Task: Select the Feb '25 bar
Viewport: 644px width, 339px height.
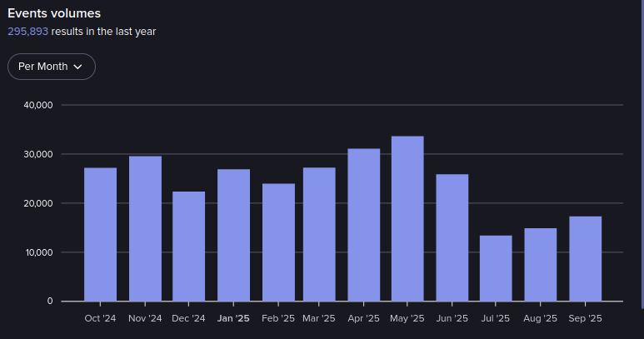Action: (278, 242)
